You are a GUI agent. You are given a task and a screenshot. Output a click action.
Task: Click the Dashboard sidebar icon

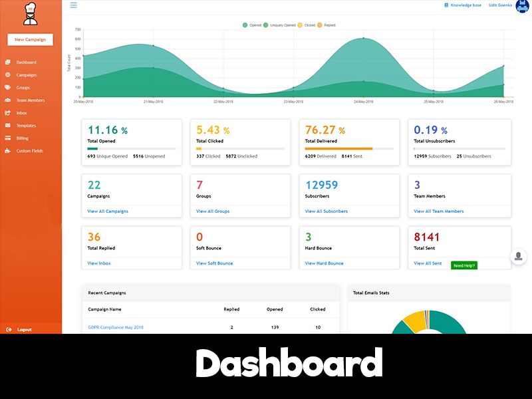8,62
